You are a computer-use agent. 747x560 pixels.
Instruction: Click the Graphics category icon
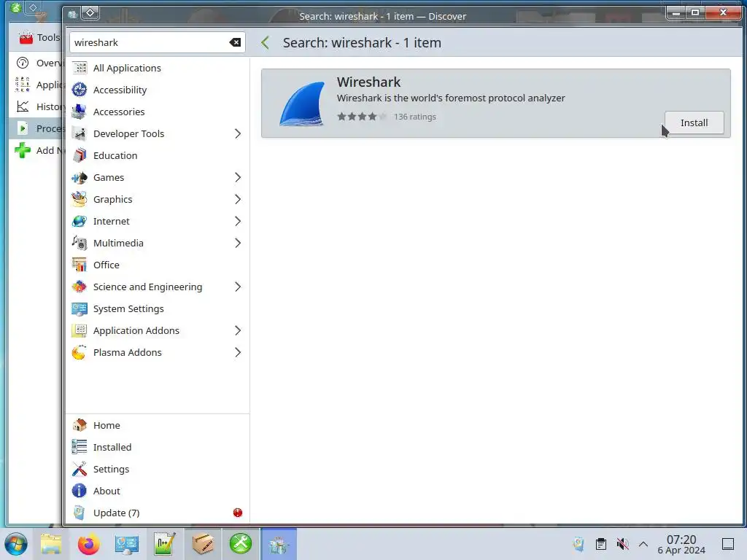click(79, 200)
